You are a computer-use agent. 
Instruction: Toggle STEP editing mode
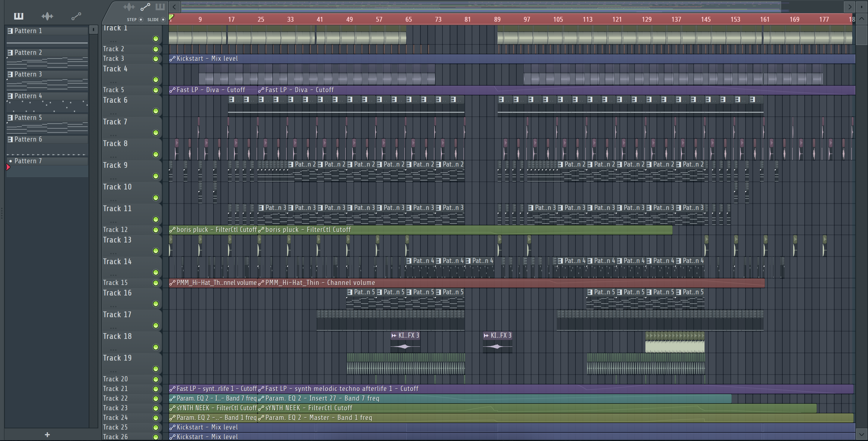[141, 20]
